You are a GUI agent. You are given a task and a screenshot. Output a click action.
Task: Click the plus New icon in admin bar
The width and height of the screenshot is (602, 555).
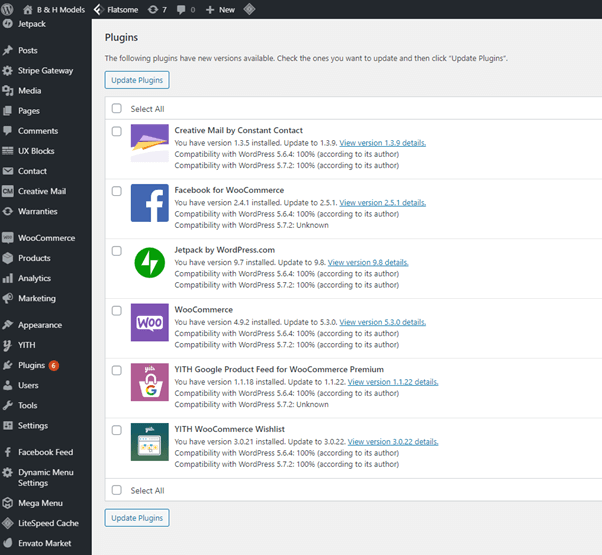click(210, 10)
